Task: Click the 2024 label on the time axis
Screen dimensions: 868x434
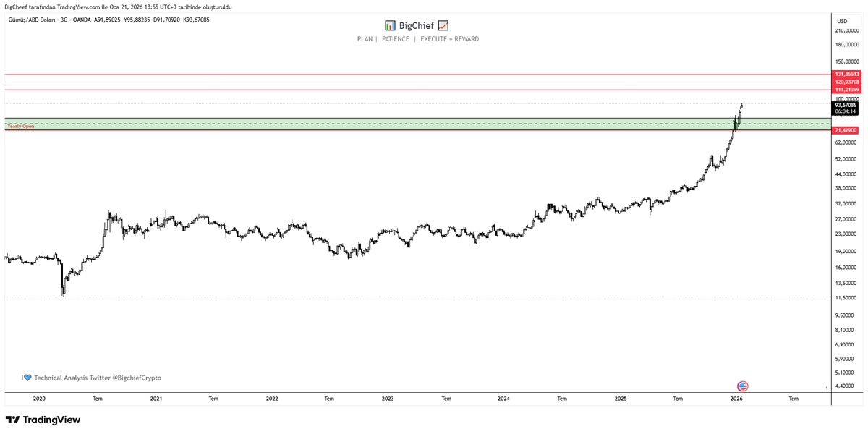Action: [503, 399]
